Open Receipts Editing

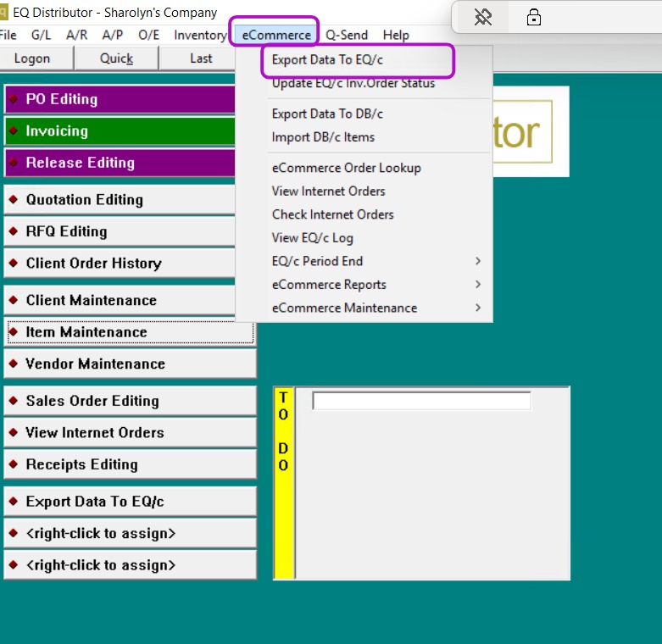[x=131, y=464]
